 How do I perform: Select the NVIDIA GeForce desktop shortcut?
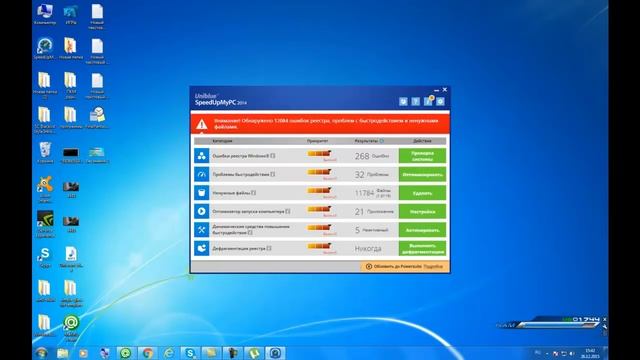45,224
